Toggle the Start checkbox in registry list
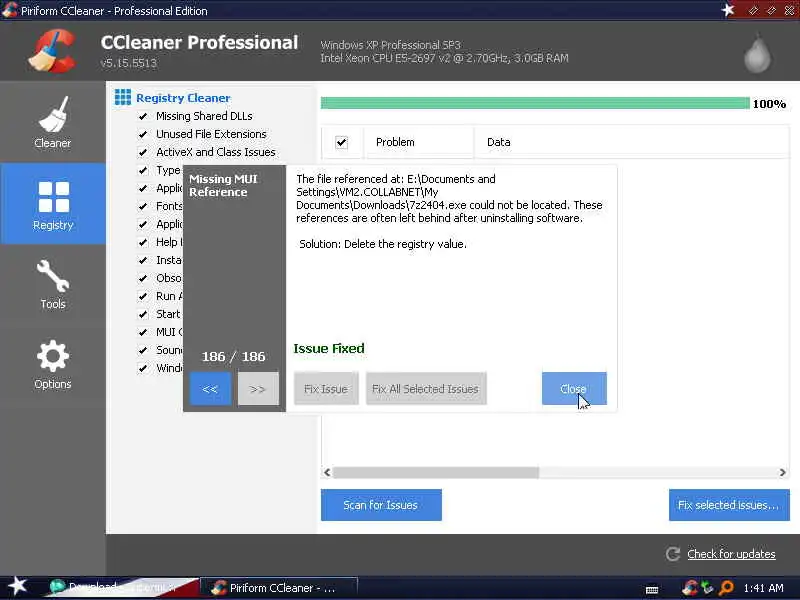Screen dimensions: 800x600 click(x=143, y=314)
